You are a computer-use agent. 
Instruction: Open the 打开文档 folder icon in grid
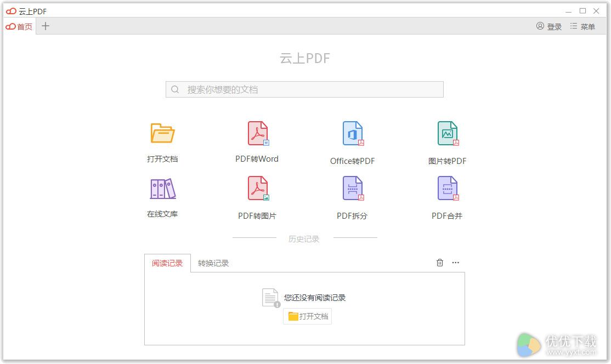tap(162, 133)
